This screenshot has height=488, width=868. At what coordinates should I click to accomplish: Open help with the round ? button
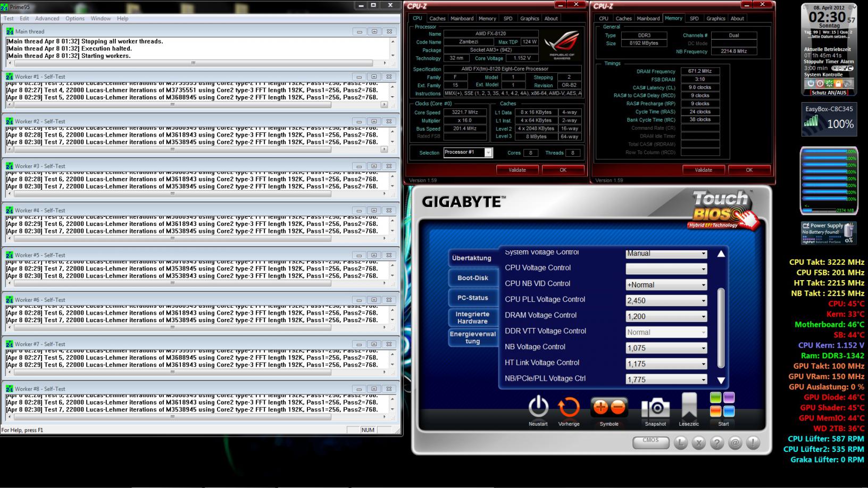click(717, 443)
